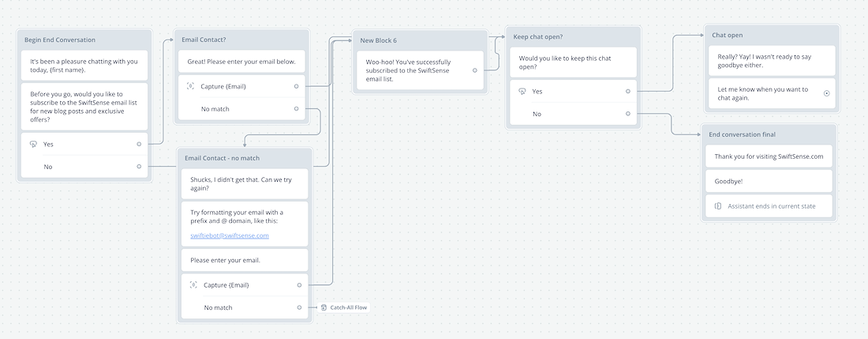Open the swiftiebot@swiftsense.com link
Screen dimensions: 868x339
coord(230,235)
